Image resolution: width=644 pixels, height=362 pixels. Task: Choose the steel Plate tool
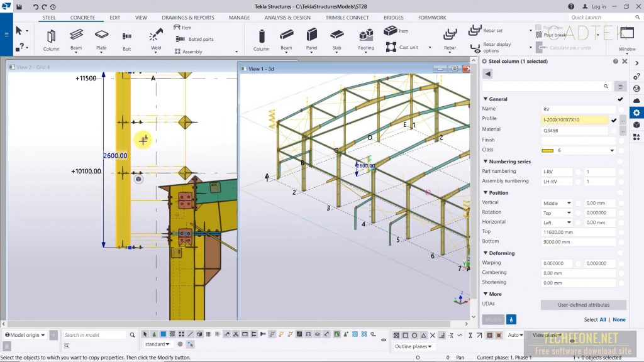[x=101, y=40]
